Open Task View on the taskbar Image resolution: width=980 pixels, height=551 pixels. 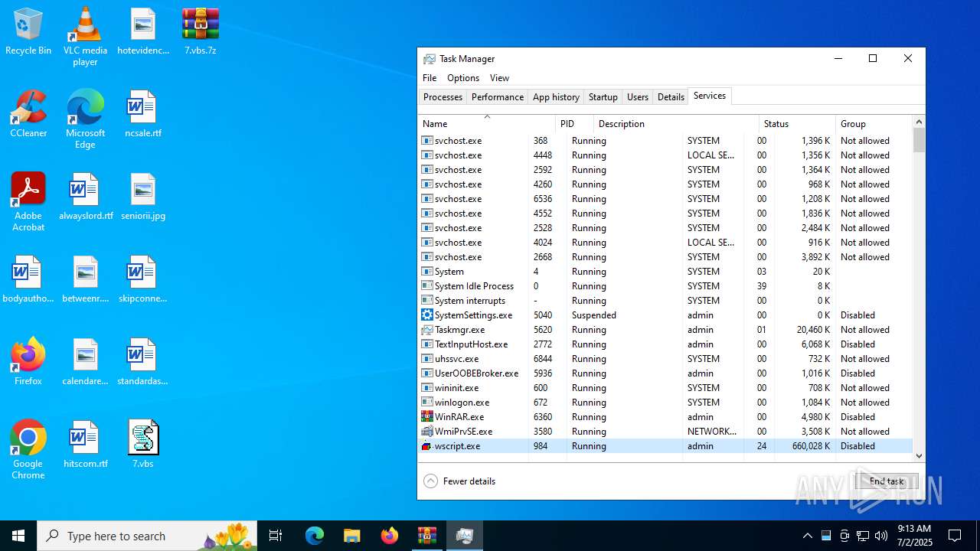click(x=276, y=536)
